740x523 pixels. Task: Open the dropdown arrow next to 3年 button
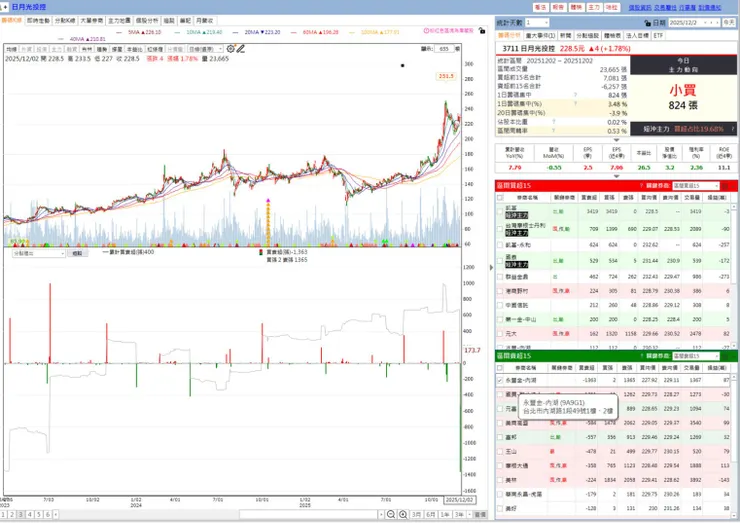pyautogui.click(x=470, y=515)
